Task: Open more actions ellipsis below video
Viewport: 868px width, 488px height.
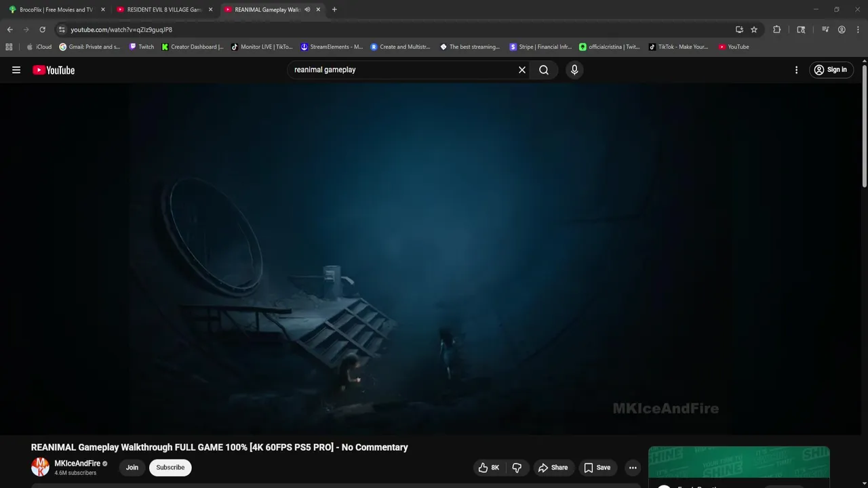Action: [x=633, y=468]
